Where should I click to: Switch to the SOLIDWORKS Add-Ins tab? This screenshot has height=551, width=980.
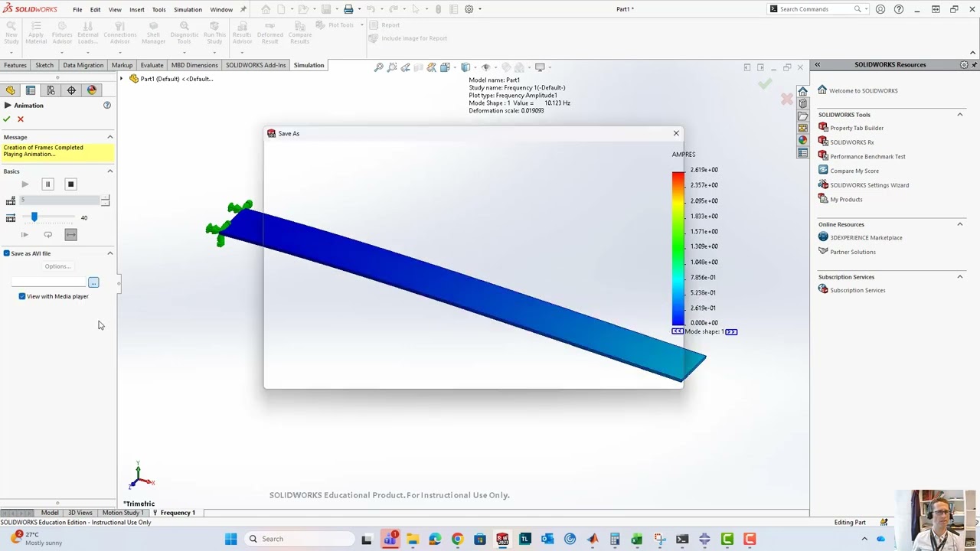coord(256,65)
